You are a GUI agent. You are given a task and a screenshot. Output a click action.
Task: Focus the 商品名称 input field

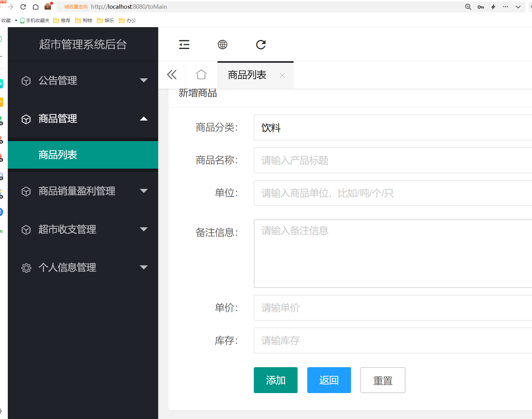[x=393, y=160]
